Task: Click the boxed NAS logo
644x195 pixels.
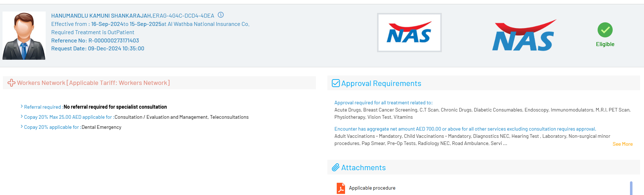Action: point(409,33)
